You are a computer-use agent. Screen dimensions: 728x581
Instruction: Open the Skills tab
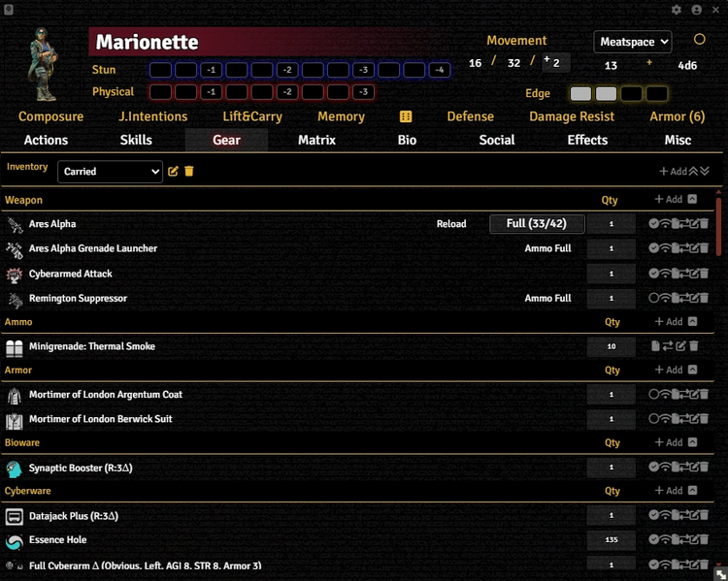(136, 140)
